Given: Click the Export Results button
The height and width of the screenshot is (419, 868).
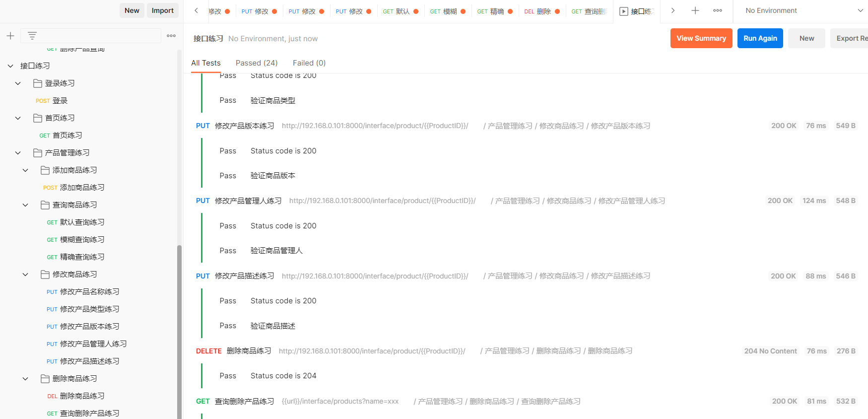Looking at the screenshot, I should pos(850,38).
